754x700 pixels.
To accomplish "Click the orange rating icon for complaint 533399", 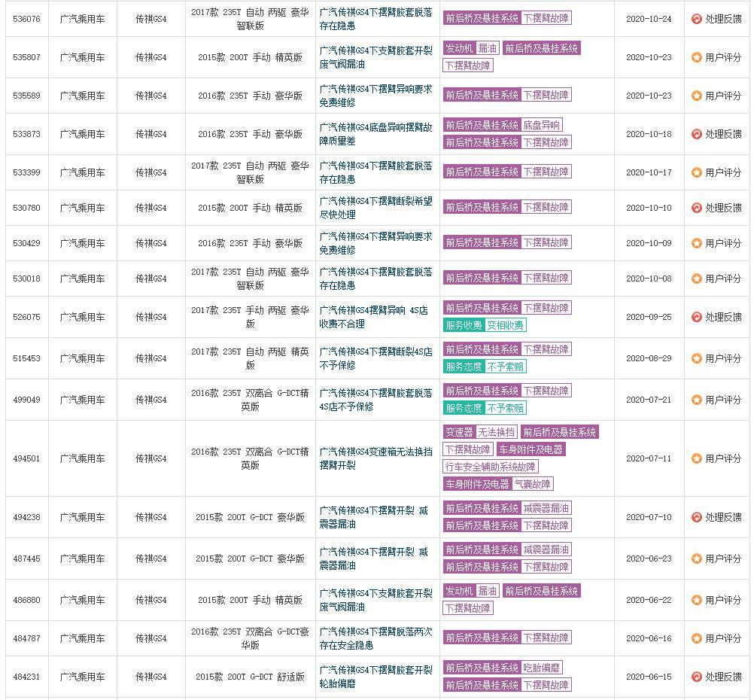I will [696, 172].
